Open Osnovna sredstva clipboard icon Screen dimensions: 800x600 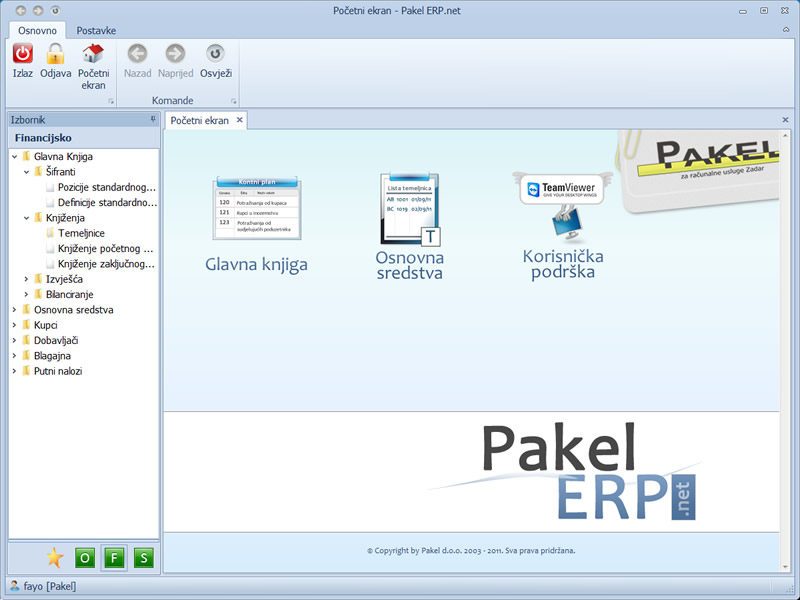410,209
